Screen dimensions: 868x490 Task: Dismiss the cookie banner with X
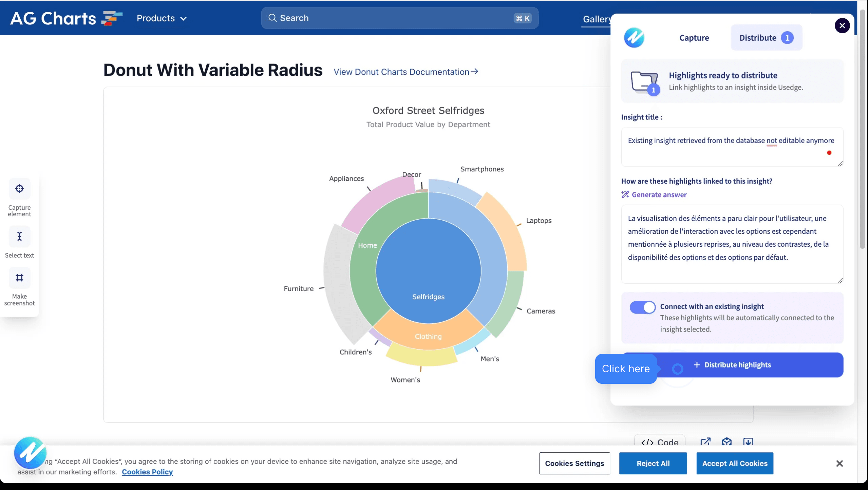[839, 464]
